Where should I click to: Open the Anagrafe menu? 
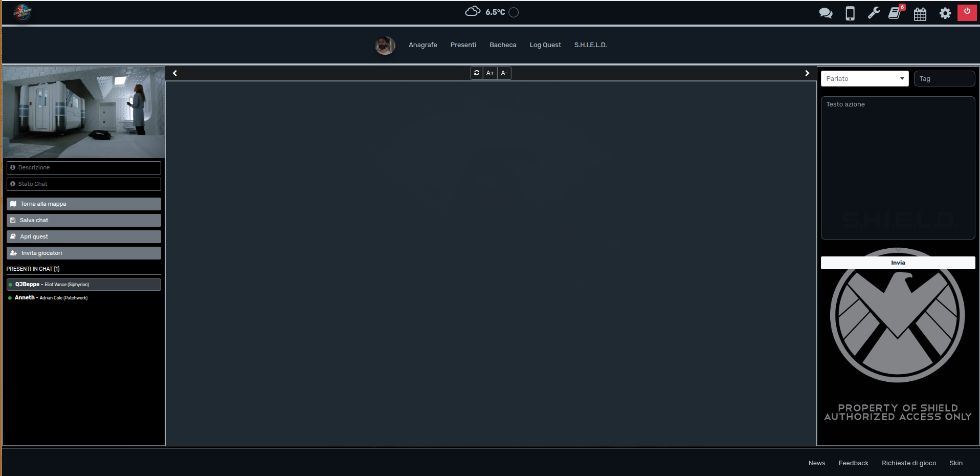423,45
